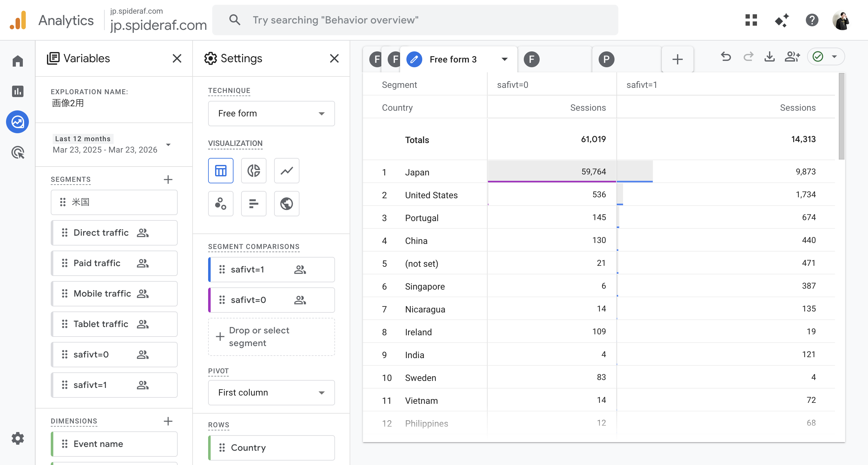Open the Pivot First column dropdown
The height and width of the screenshot is (465, 868).
(x=271, y=393)
